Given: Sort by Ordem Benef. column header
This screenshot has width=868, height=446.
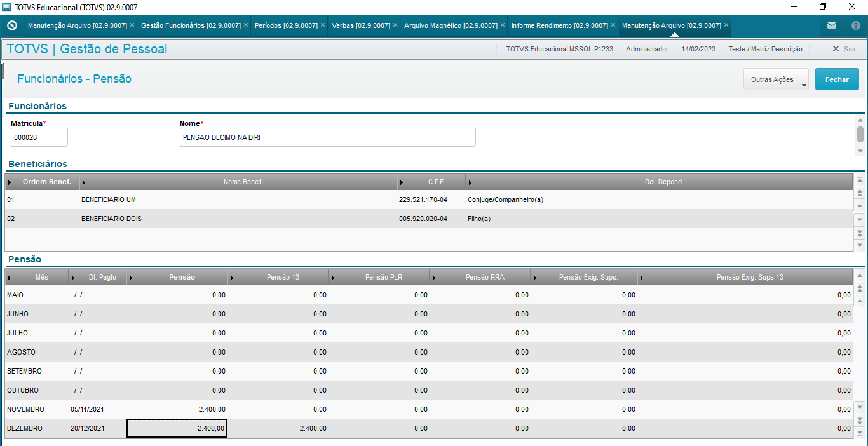Looking at the screenshot, I should [43, 182].
